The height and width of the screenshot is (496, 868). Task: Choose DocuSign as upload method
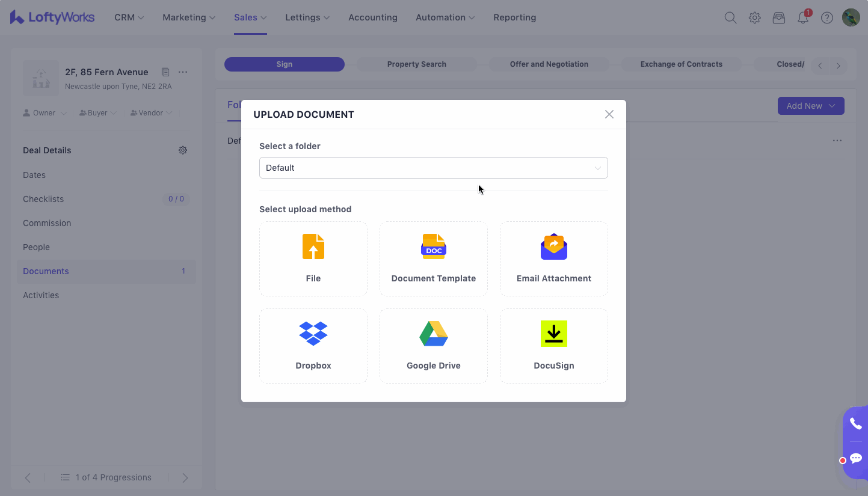[553, 346]
